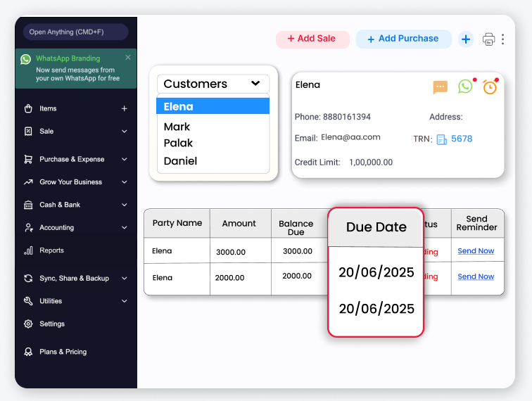The width and height of the screenshot is (532, 401).
Task: Click the Due Date column header
Action: (376, 227)
